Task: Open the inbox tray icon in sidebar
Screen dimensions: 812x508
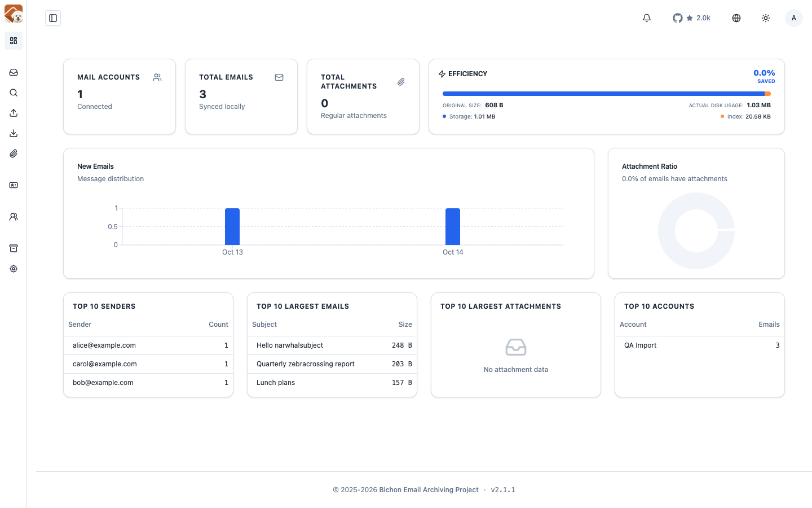Action: coord(14,72)
